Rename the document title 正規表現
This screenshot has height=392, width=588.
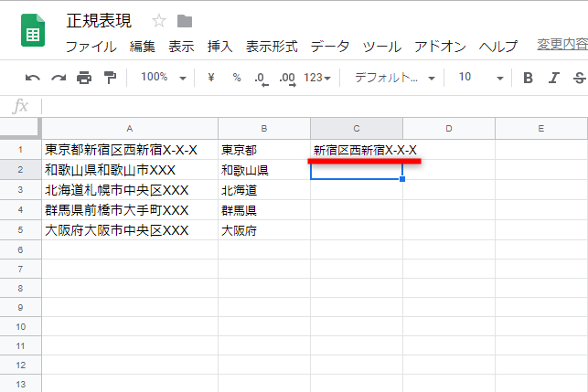[99, 21]
